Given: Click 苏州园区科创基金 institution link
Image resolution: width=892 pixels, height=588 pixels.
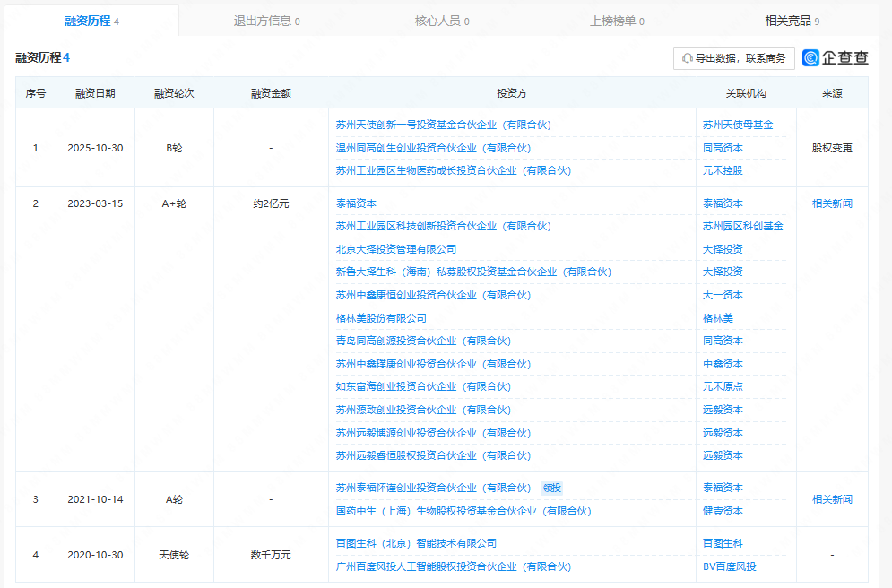Looking at the screenshot, I should click(743, 227).
